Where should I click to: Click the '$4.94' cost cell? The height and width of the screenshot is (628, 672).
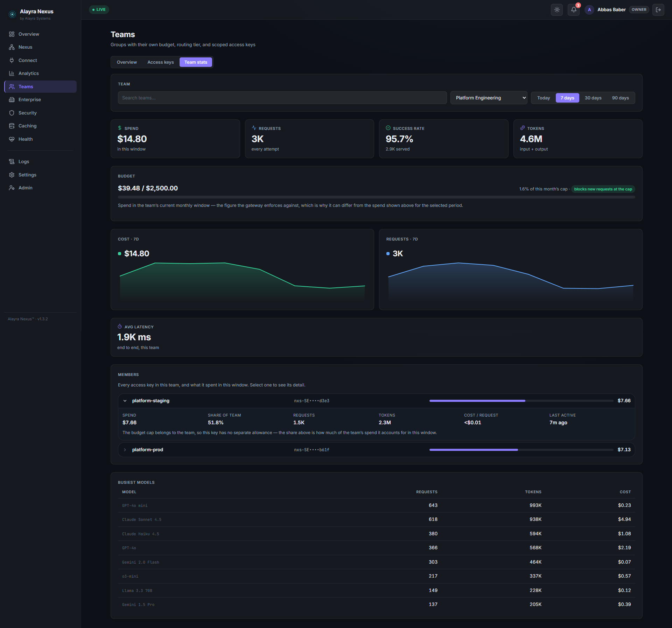pyautogui.click(x=624, y=519)
